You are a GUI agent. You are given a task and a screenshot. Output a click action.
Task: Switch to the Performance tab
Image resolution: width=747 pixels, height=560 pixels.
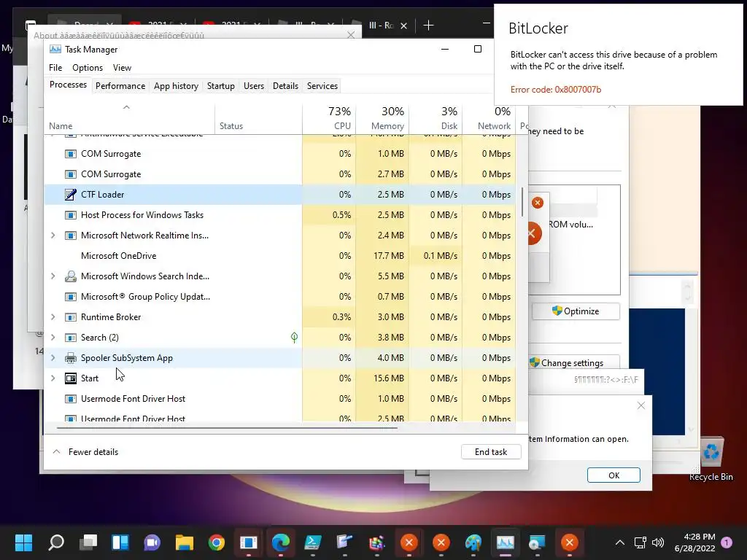point(120,86)
